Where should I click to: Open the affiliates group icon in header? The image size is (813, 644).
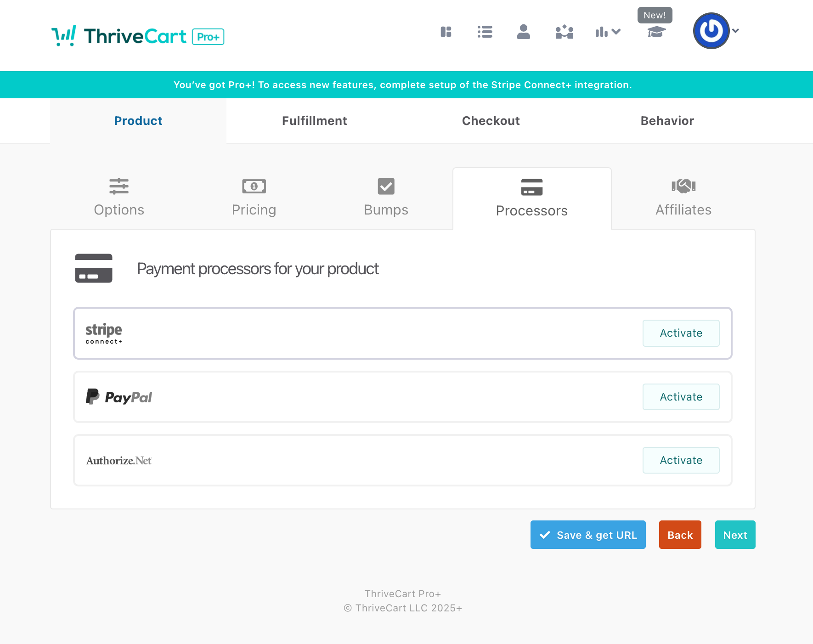click(x=565, y=32)
